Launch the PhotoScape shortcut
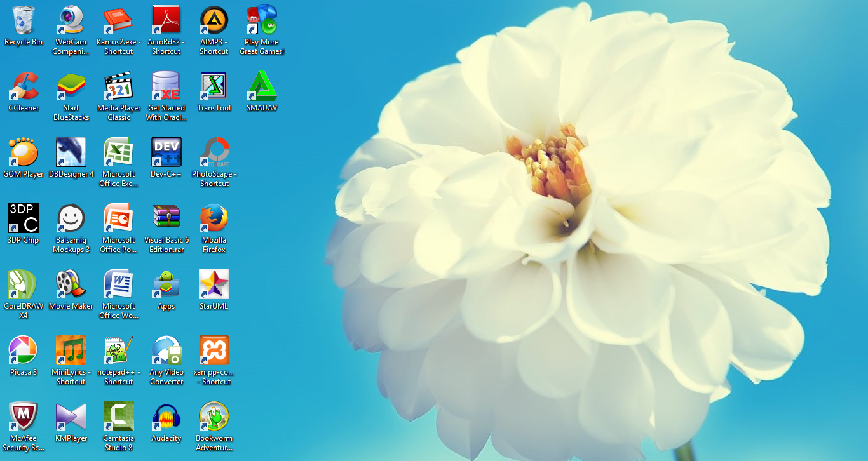 214,151
